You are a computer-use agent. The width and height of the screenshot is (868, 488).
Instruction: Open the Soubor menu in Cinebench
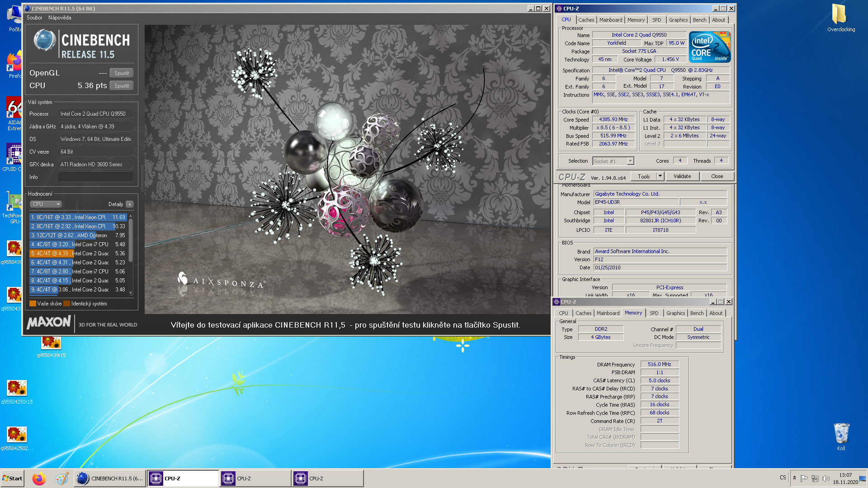point(34,18)
